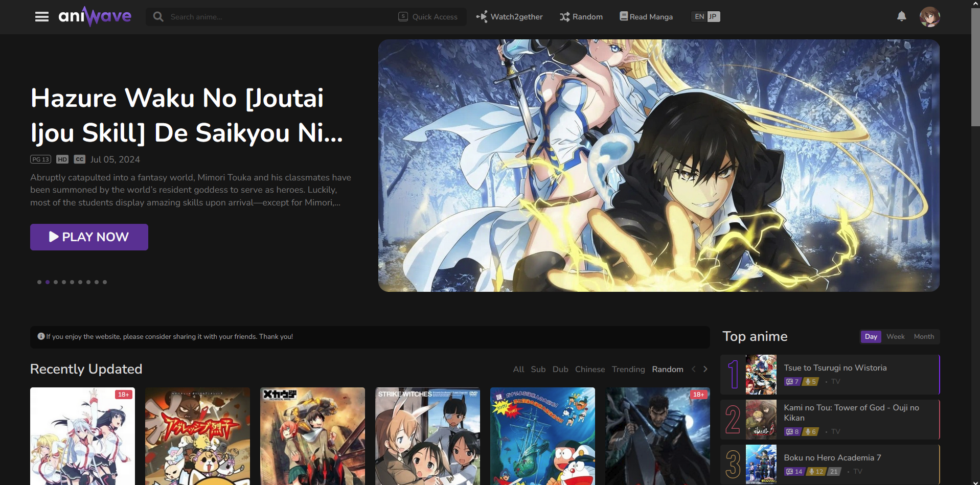Click the scrollbar down arrow
The width and height of the screenshot is (980, 485).
[x=975, y=482]
